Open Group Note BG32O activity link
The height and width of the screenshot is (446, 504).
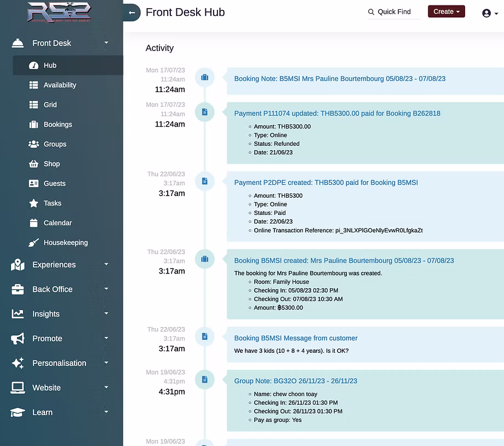click(295, 381)
